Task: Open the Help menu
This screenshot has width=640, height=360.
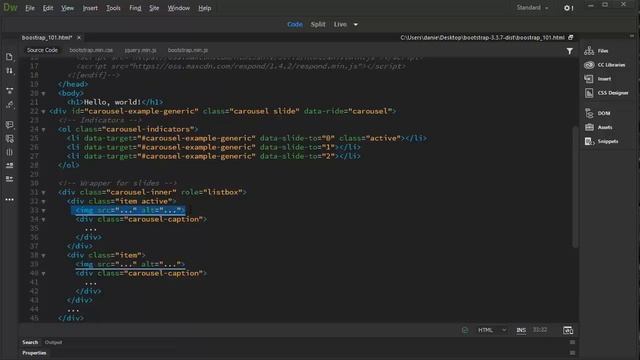Action: pyautogui.click(x=204, y=8)
